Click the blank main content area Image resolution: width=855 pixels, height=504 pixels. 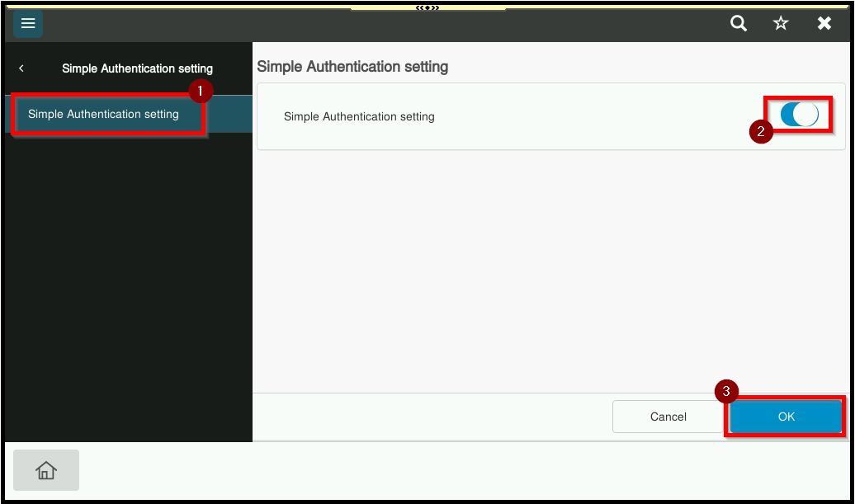point(549,272)
